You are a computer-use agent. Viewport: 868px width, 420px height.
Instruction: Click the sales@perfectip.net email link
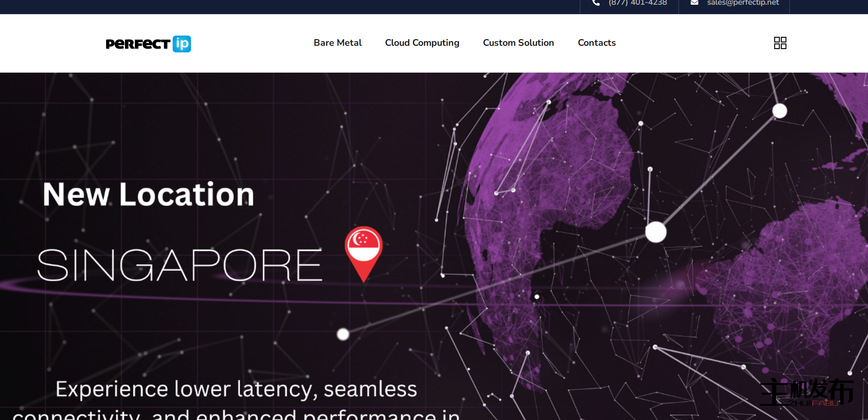click(743, 3)
